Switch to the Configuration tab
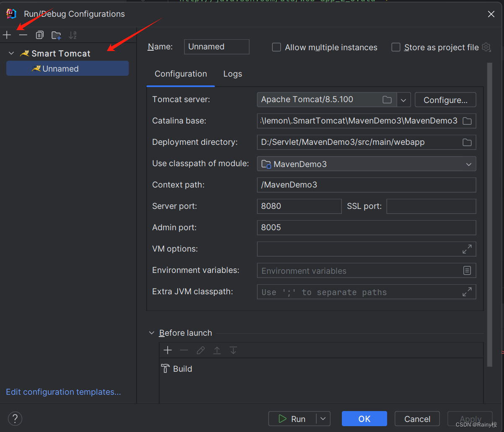Screen dimensions: 504x432 tap(181, 74)
